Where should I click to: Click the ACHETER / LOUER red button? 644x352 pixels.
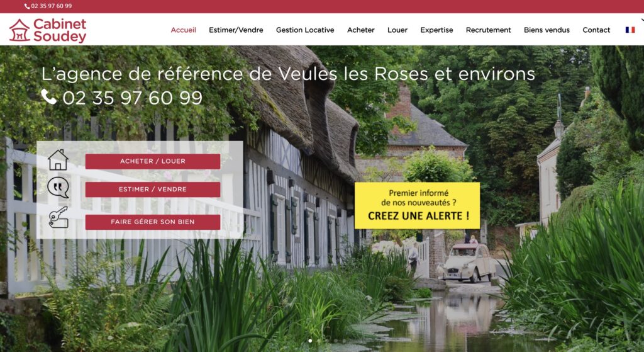tap(153, 161)
